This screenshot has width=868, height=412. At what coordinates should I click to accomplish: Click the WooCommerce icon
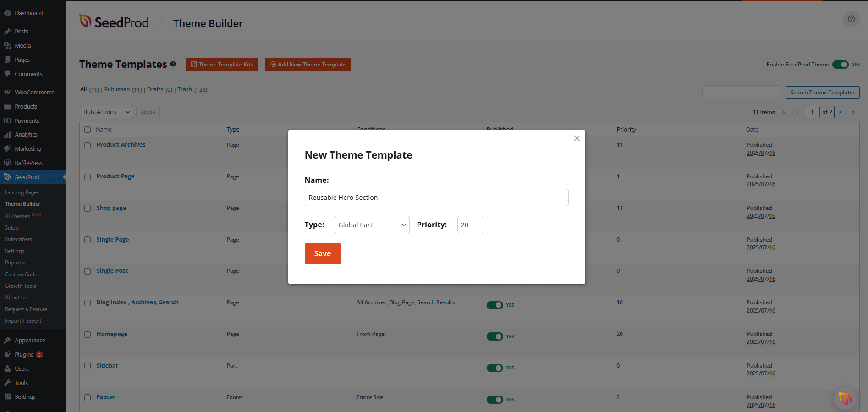click(x=7, y=92)
